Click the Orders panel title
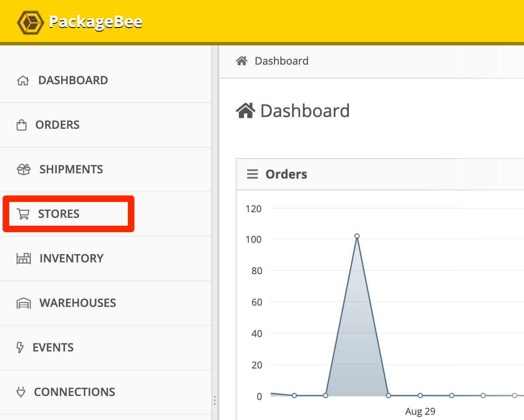Screen dimensions: 524x420 (286, 174)
